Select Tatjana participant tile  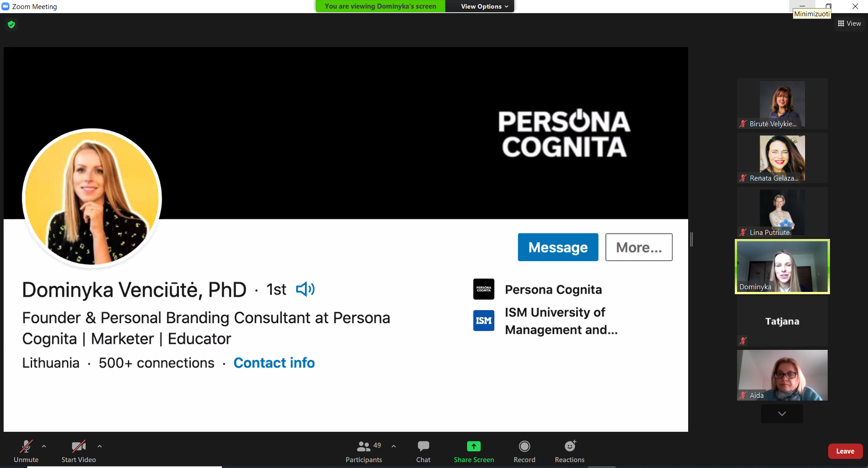[782, 321]
